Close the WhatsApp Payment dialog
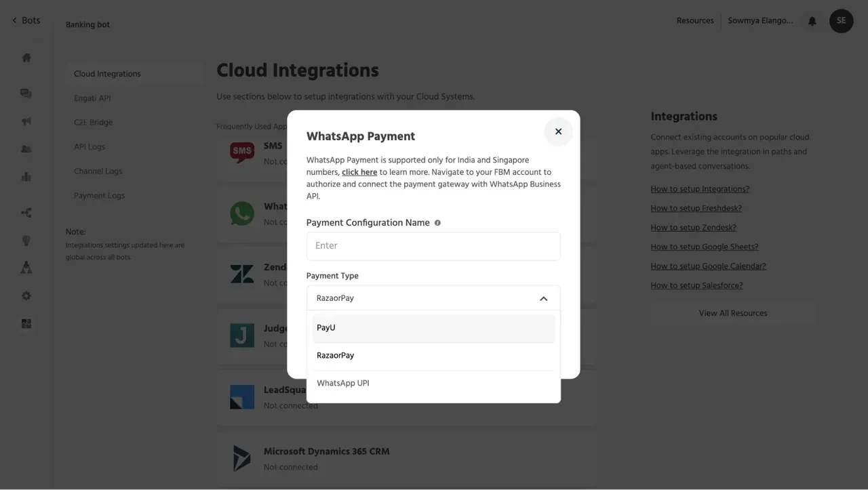868x490 pixels. tap(558, 131)
